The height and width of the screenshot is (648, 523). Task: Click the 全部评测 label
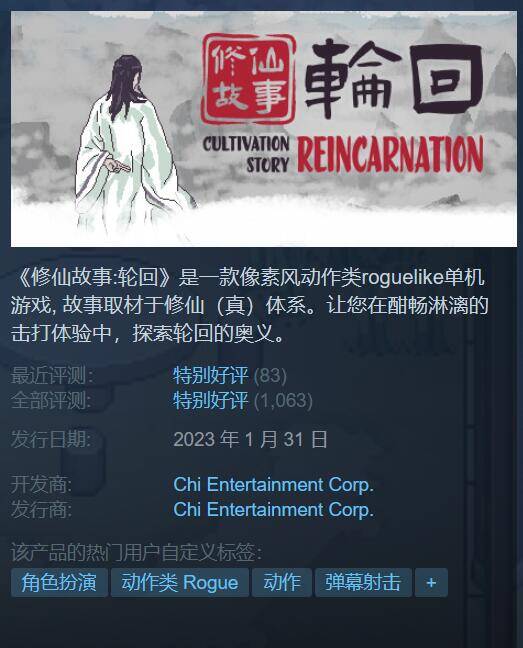tap(51, 400)
